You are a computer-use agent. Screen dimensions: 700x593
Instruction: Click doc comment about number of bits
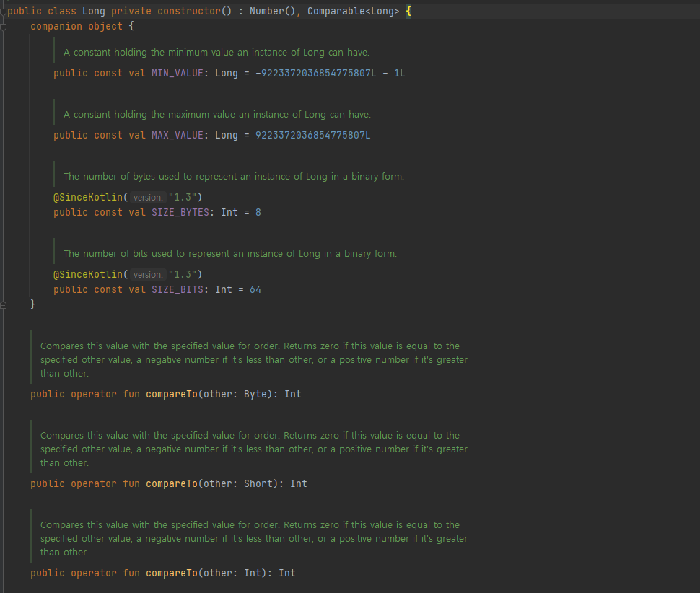[x=230, y=253]
